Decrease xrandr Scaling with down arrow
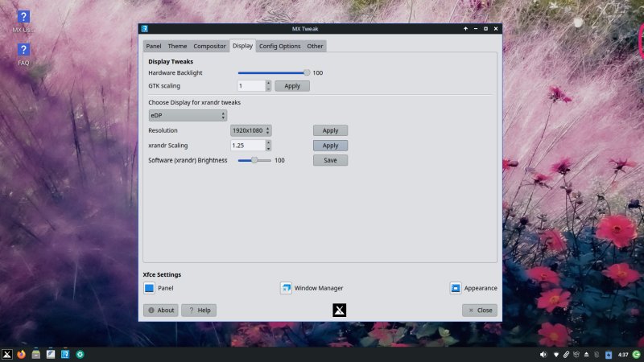 tap(268, 148)
